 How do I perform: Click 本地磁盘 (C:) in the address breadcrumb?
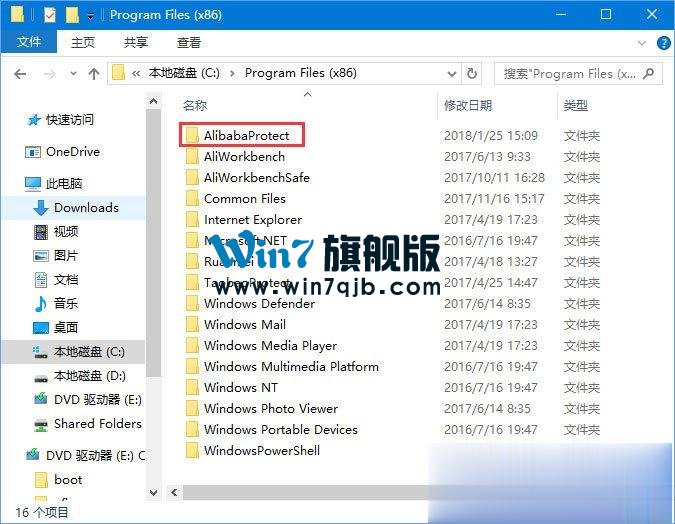click(184, 73)
